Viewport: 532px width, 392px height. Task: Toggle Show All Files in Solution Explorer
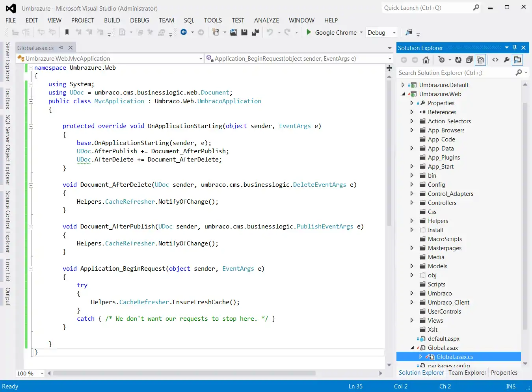pyautogui.click(x=480, y=60)
